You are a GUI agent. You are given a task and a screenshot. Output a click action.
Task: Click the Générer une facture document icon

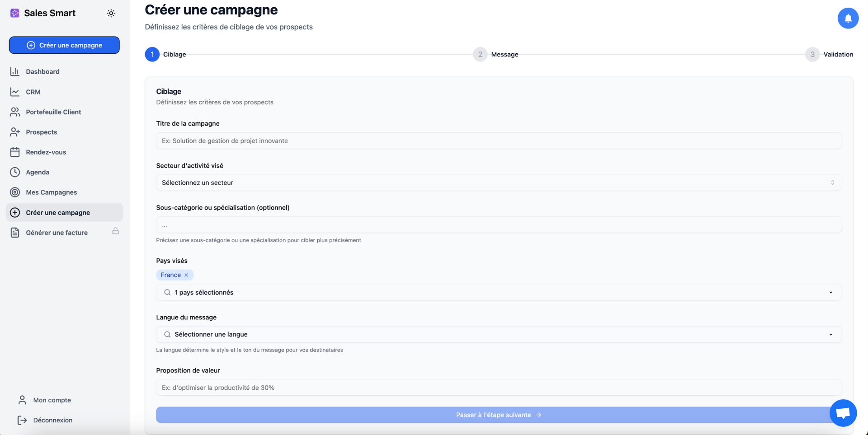(x=15, y=233)
